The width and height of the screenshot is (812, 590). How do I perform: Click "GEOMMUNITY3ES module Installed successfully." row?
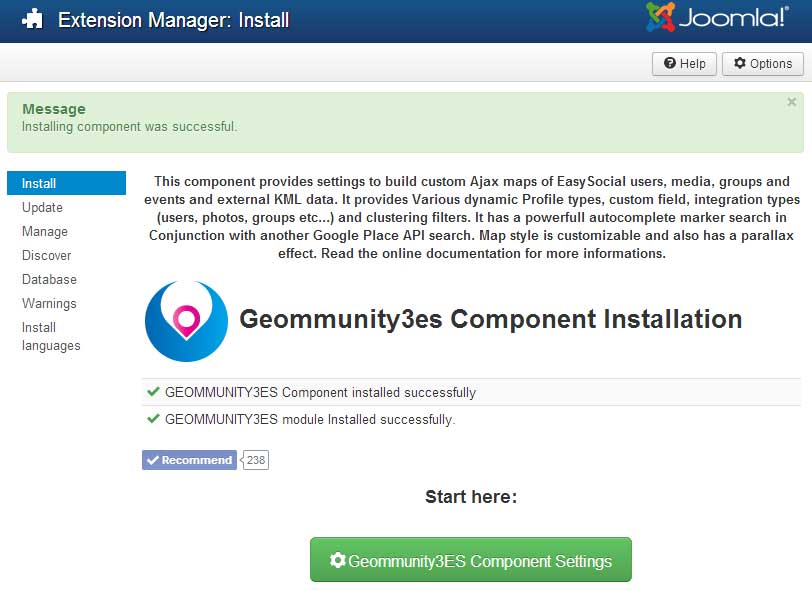coord(471,419)
